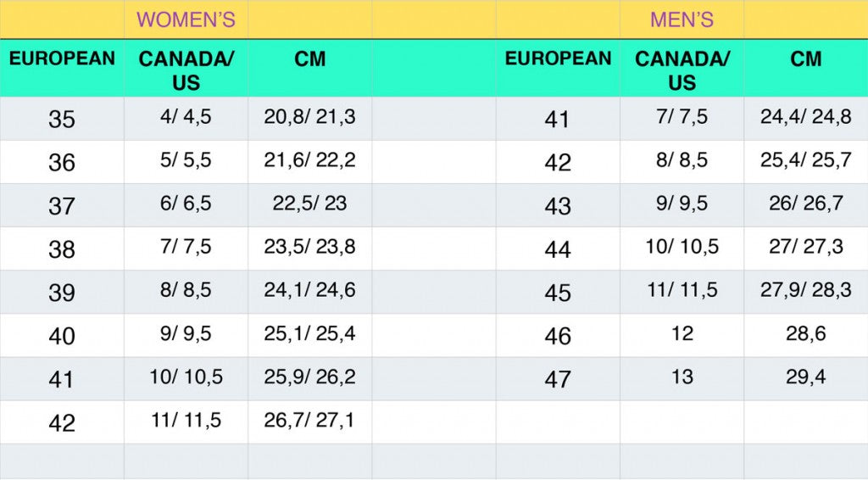Select the European size 36 cell

(x=62, y=162)
